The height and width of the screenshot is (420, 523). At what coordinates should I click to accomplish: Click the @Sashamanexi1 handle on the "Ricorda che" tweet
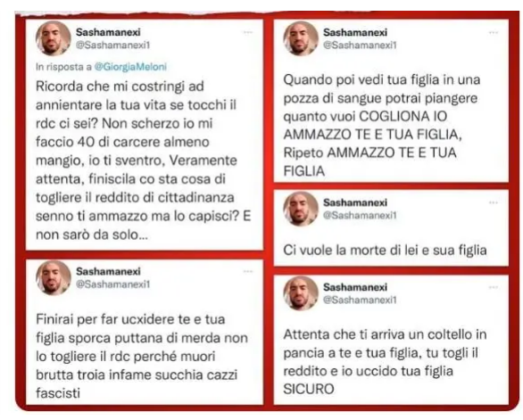click(x=113, y=45)
